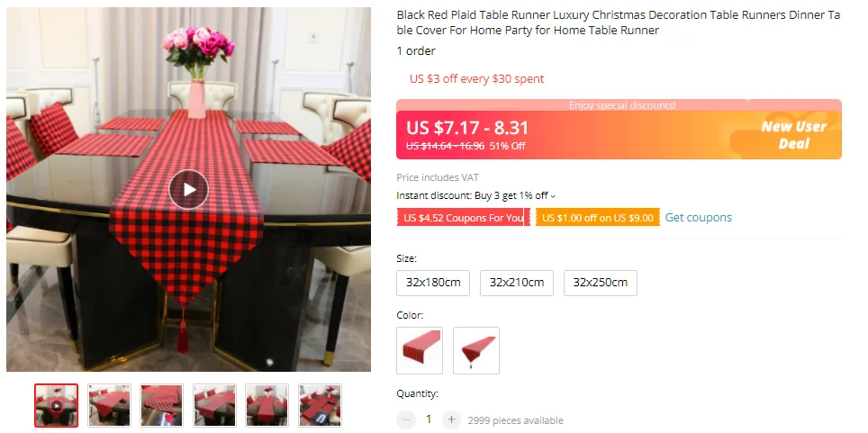Increase quantity with the plus button
The width and height of the screenshot is (868, 433).
(x=451, y=419)
